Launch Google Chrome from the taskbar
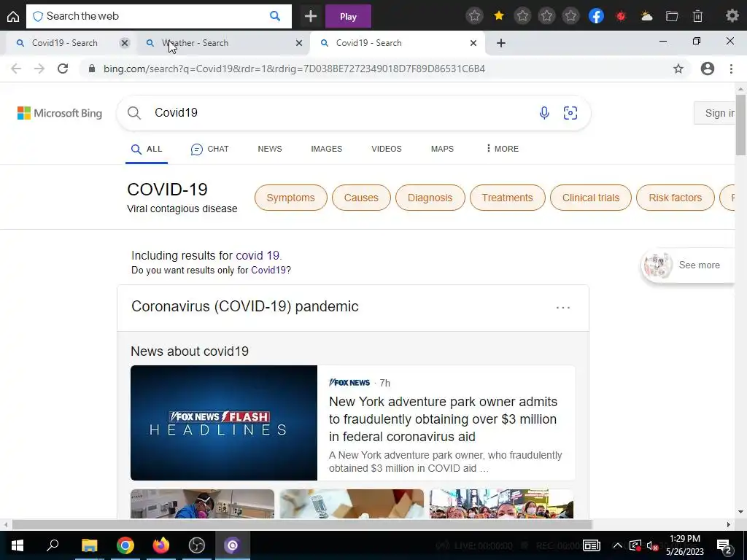 tap(125, 545)
